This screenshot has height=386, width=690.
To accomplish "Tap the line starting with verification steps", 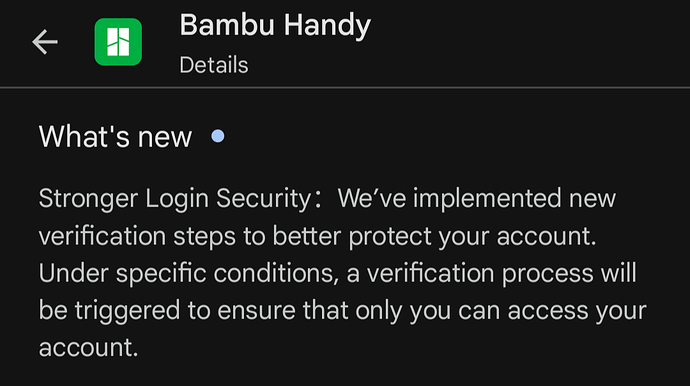I will [317, 236].
